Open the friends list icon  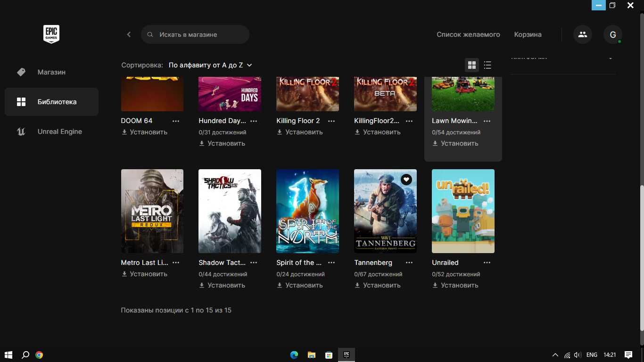point(583,34)
